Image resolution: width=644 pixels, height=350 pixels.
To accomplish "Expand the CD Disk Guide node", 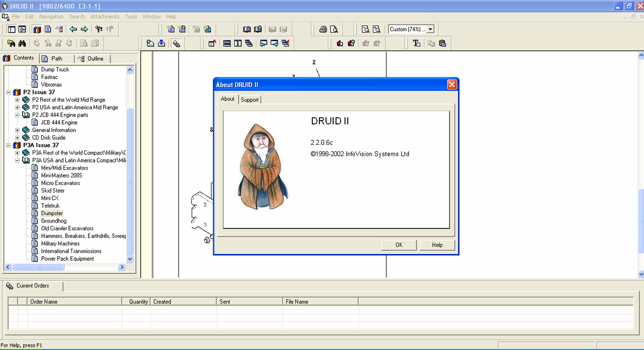I will [x=17, y=138].
